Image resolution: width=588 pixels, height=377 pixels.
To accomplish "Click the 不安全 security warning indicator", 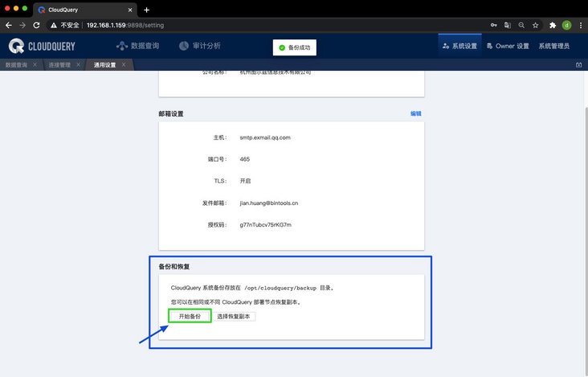I will pos(65,25).
